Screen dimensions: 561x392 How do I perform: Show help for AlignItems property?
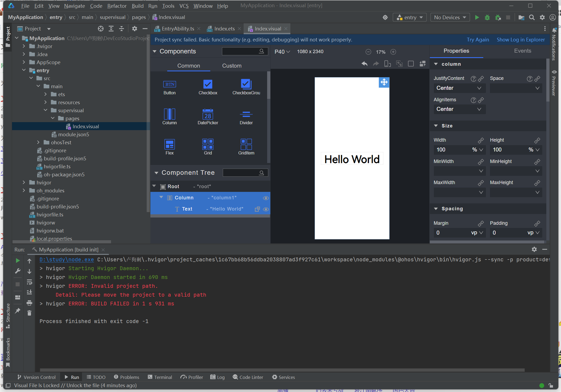pyautogui.click(x=473, y=100)
